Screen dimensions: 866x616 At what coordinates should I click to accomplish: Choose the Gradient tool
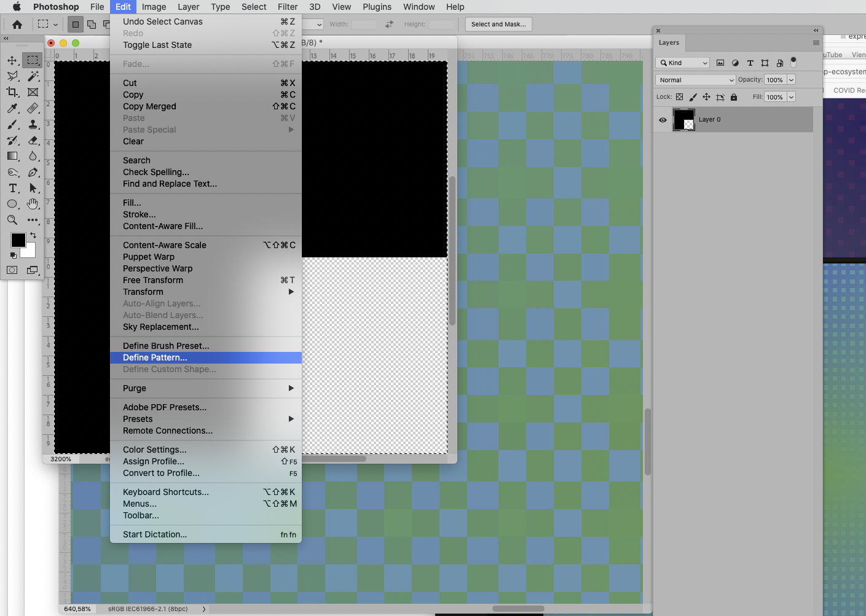pos(12,155)
